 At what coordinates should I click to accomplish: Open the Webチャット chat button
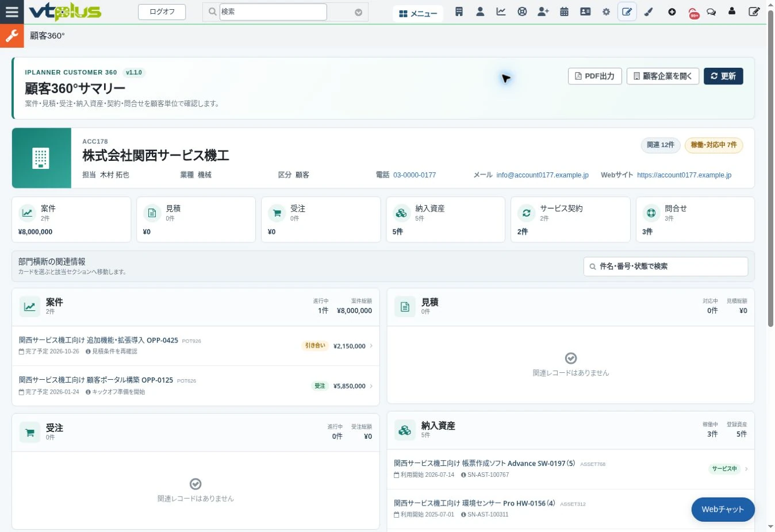click(723, 510)
